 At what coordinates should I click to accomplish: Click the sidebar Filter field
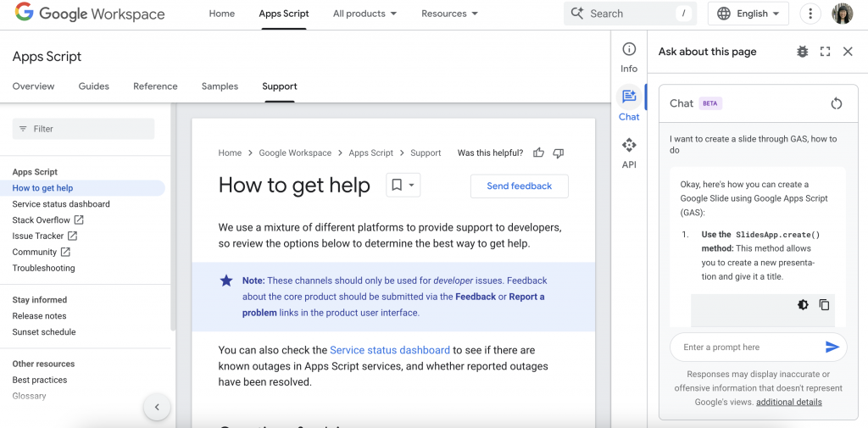tap(84, 129)
